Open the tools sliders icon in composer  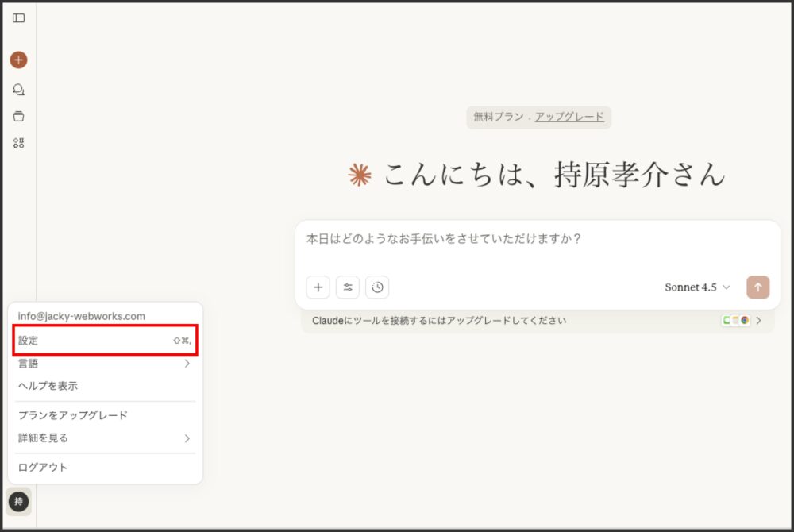click(x=348, y=287)
